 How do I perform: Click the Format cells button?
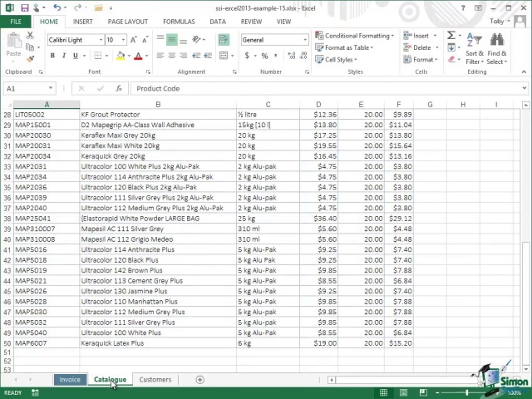pos(421,59)
